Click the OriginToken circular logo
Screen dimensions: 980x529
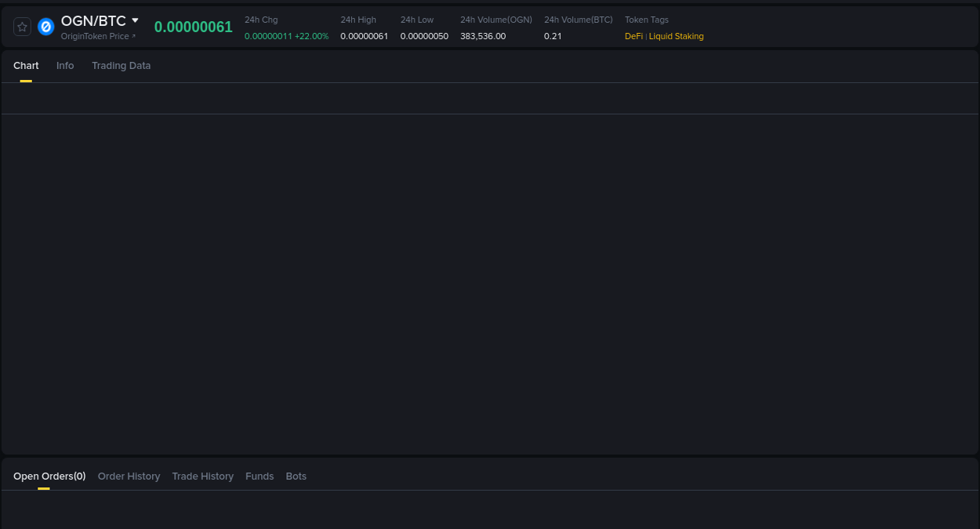click(x=45, y=26)
